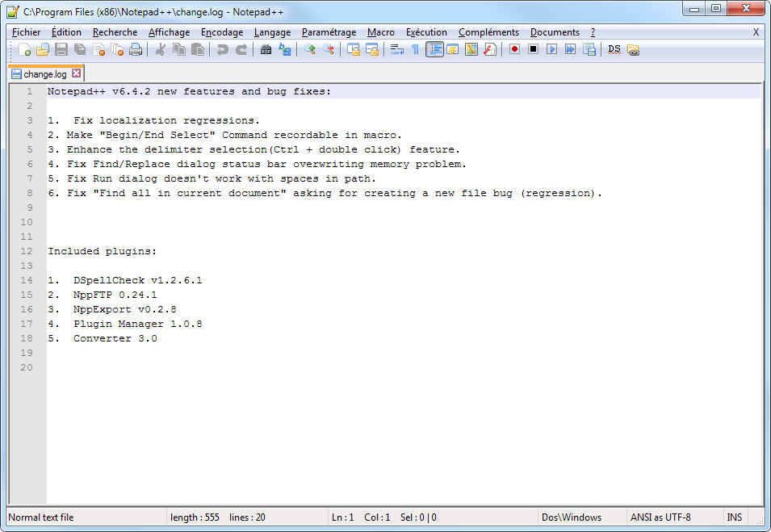This screenshot has width=771, height=532.
Task: Toggle the indent guide button
Action: (434, 49)
